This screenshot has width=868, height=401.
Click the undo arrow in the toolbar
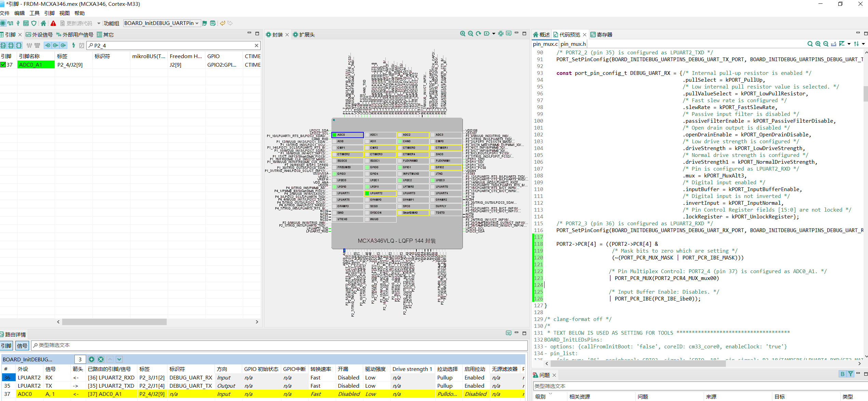coord(222,23)
